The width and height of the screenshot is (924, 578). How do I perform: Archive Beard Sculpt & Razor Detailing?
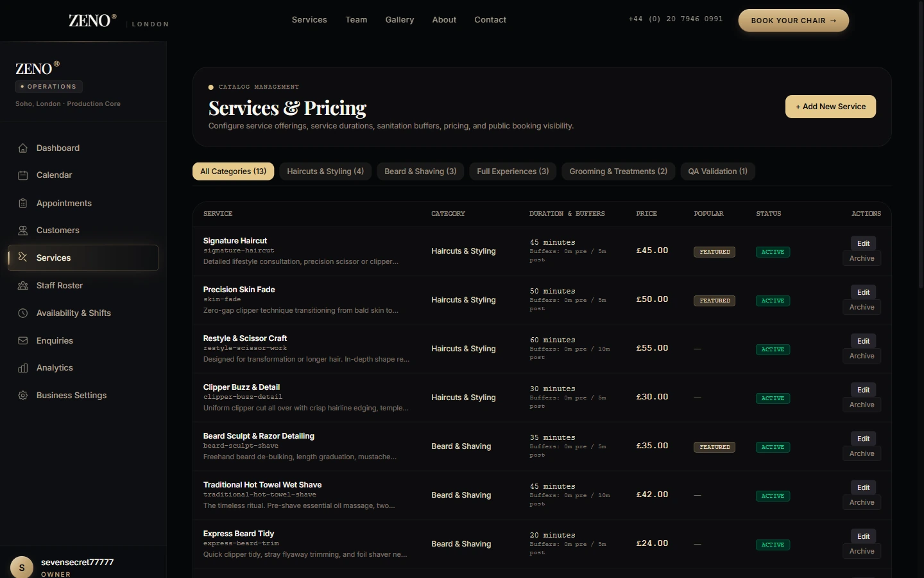pos(862,453)
